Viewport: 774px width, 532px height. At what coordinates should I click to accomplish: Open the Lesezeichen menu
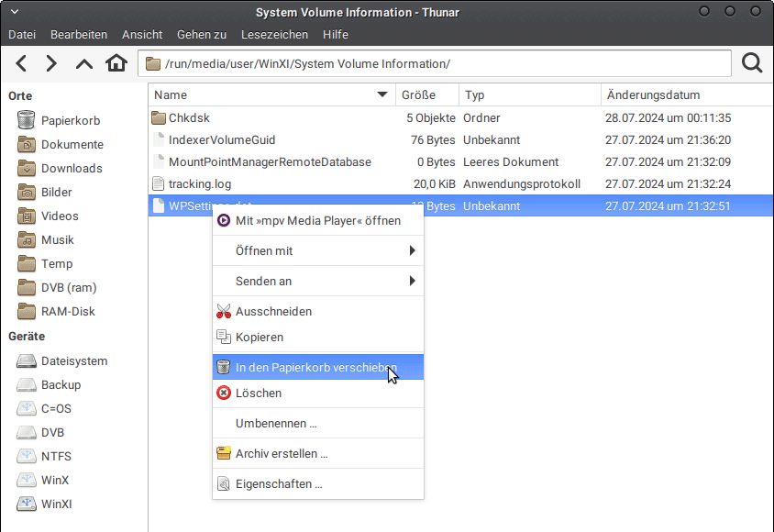(274, 35)
